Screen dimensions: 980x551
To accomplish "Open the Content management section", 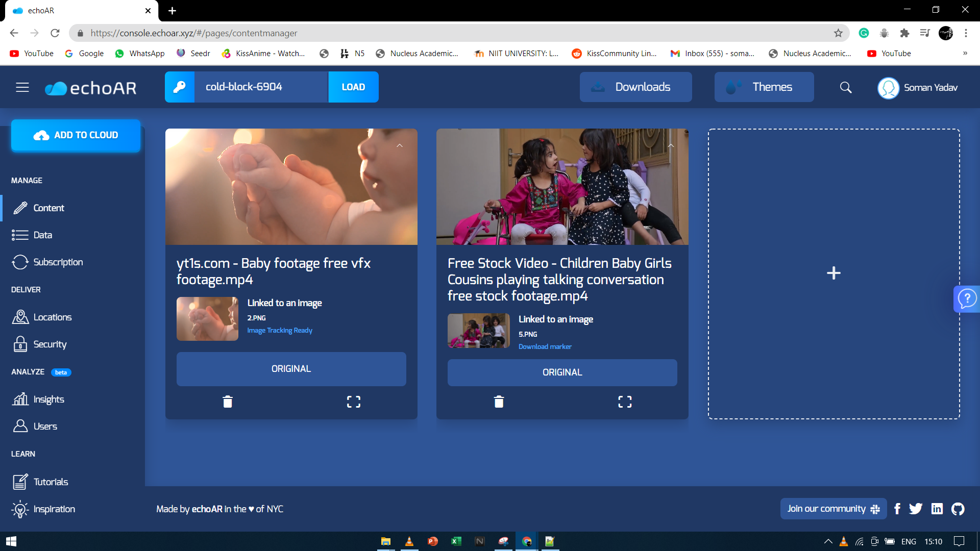I will coord(48,207).
